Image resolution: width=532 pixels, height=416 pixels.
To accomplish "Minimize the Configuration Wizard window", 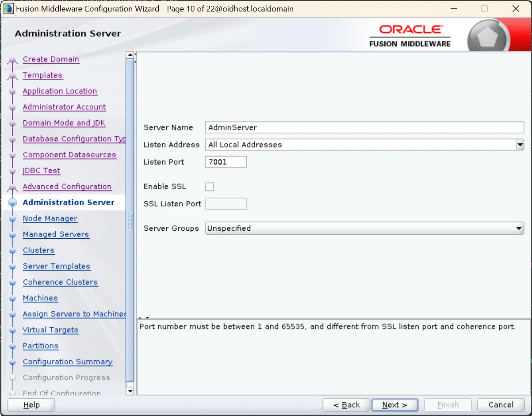I will point(454,9).
